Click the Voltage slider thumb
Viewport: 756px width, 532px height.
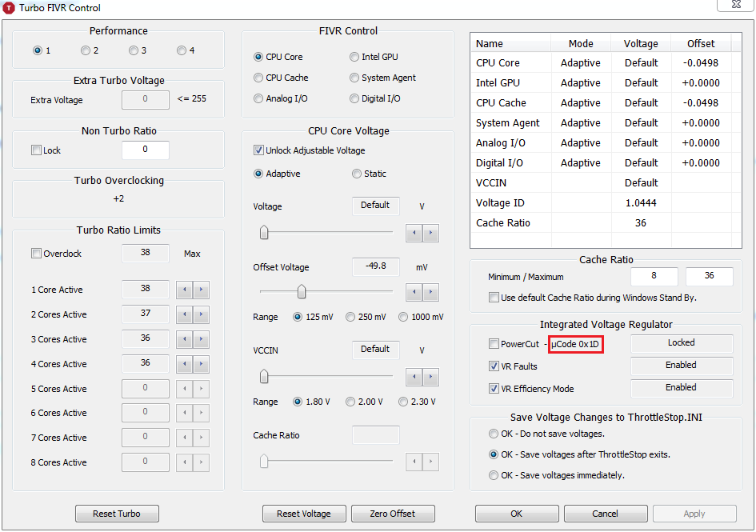(264, 233)
